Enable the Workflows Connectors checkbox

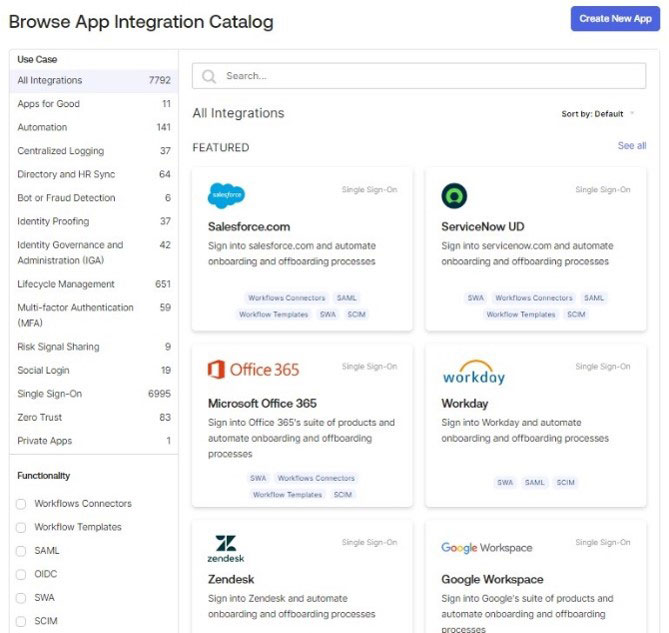pyautogui.click(x=21, y=504)
